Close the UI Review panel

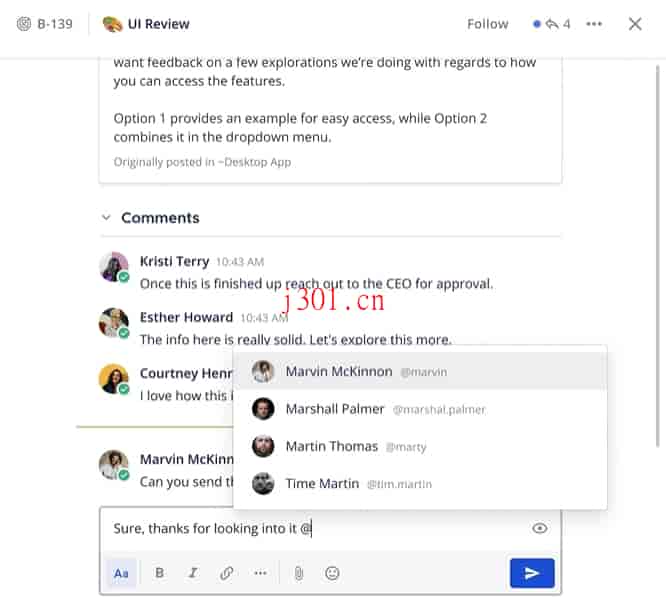pos(635,24)
